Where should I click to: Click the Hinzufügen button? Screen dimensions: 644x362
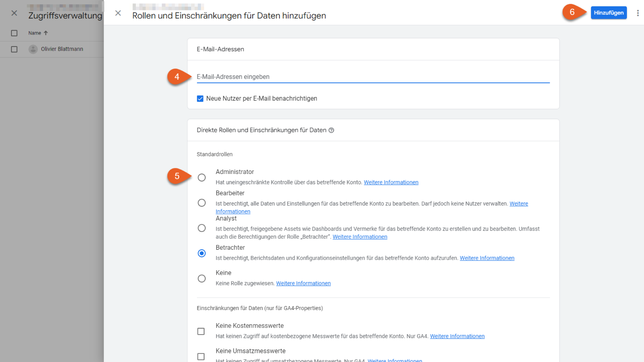click(608, 13)
